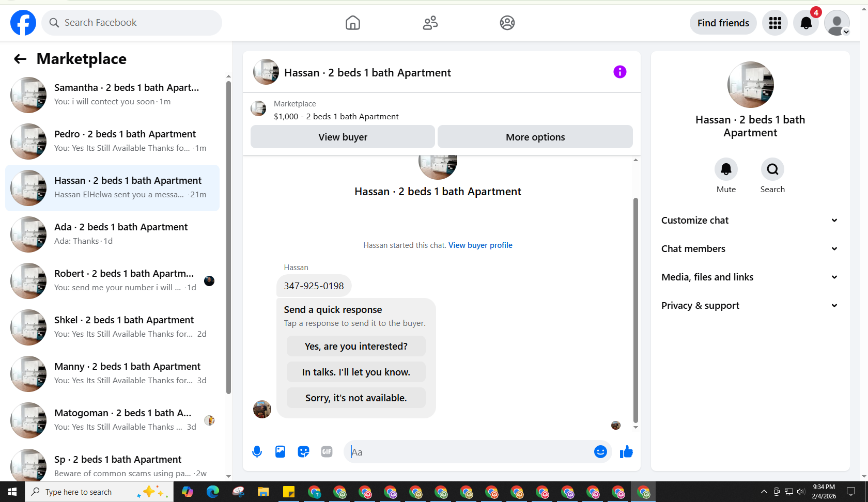Click the View buyer button
868x502 pixels.
pyautogui.click(x=343, y=137)
